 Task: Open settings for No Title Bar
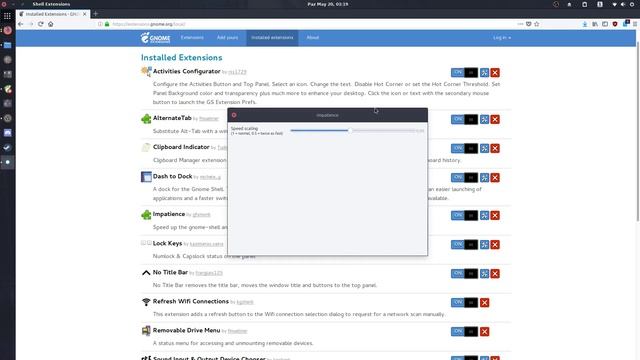484,273
